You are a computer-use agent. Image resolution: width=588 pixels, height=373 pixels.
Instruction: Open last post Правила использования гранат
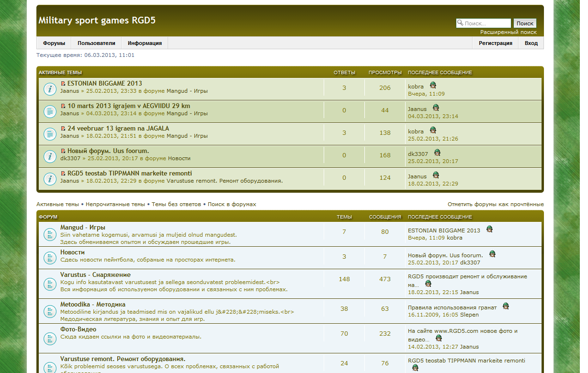(452, 307)
